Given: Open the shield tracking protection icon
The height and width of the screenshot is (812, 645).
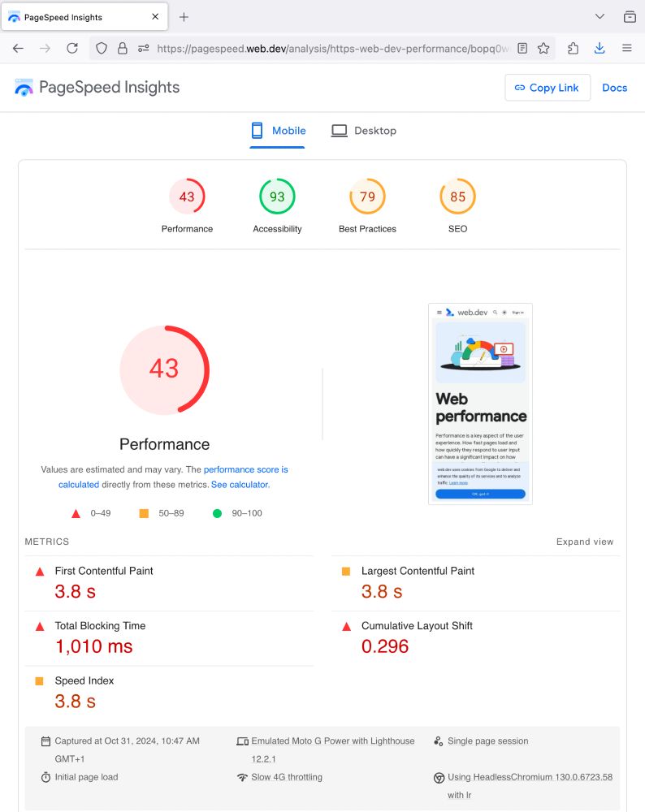Looking at the screenshot, I should [x=102, y=48].
